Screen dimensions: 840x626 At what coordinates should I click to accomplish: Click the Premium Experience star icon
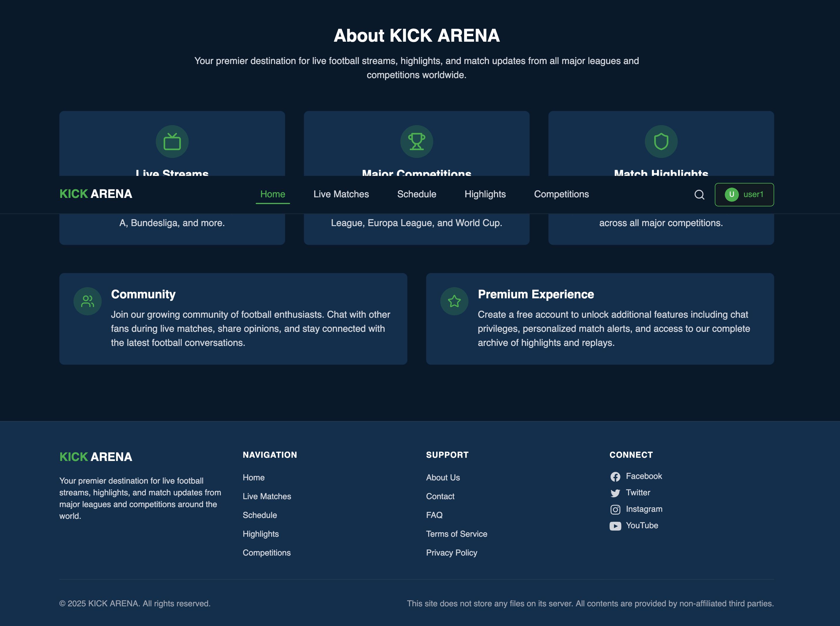(454, 301)
